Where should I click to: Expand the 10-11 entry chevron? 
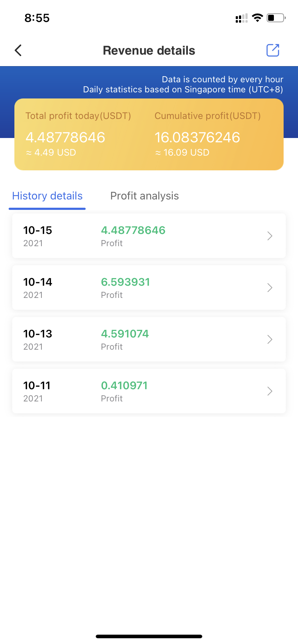(x=270, y=391)
